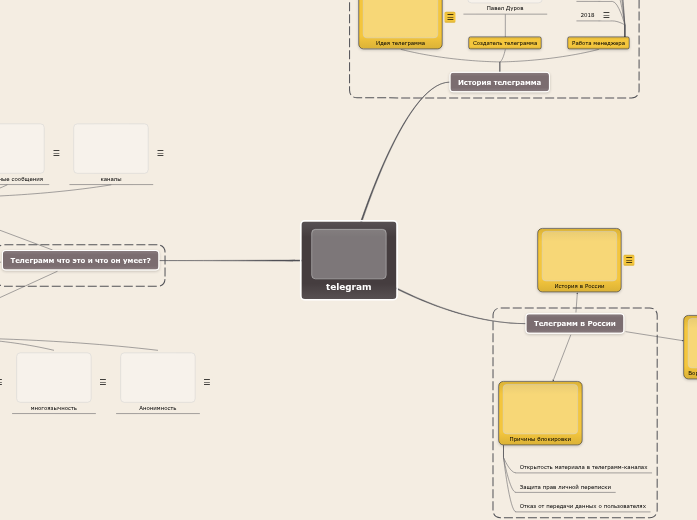Click the каналы image placeholder

pyautogui.click(x=111, y=149)
